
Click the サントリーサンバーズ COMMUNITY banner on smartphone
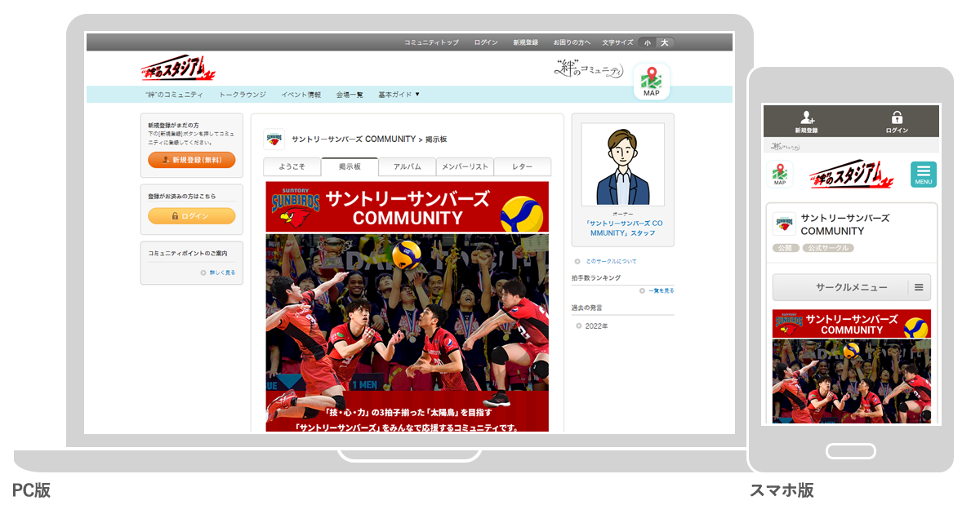pyautogui.click(x=852, y=324)
